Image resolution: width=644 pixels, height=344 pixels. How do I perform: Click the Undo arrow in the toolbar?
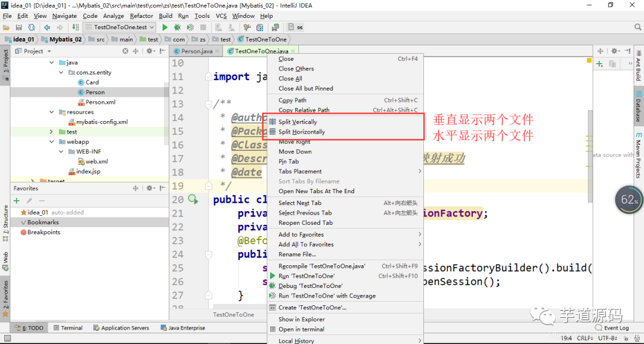point(47,27)
